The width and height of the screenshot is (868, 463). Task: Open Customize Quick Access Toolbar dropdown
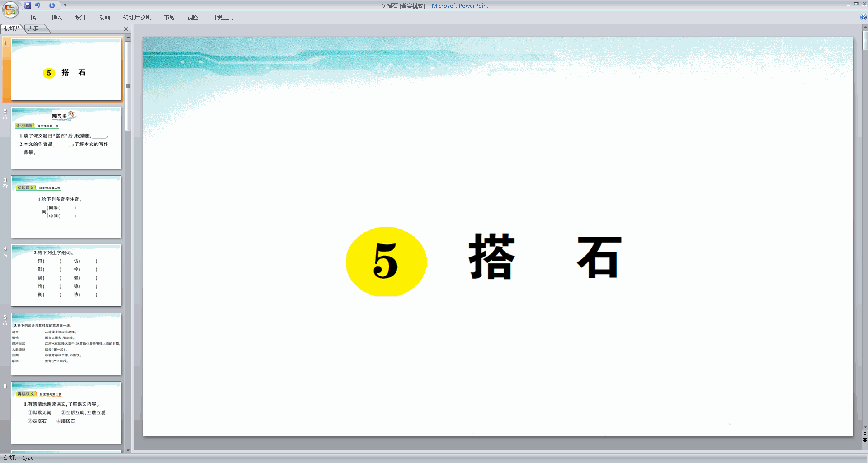65,5
